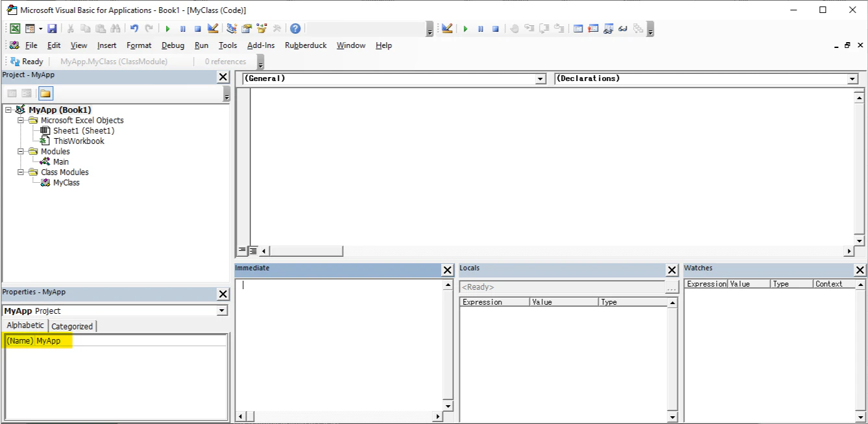Undo the last action
Screen dimensions: 868x424
(x=134, y=29)
